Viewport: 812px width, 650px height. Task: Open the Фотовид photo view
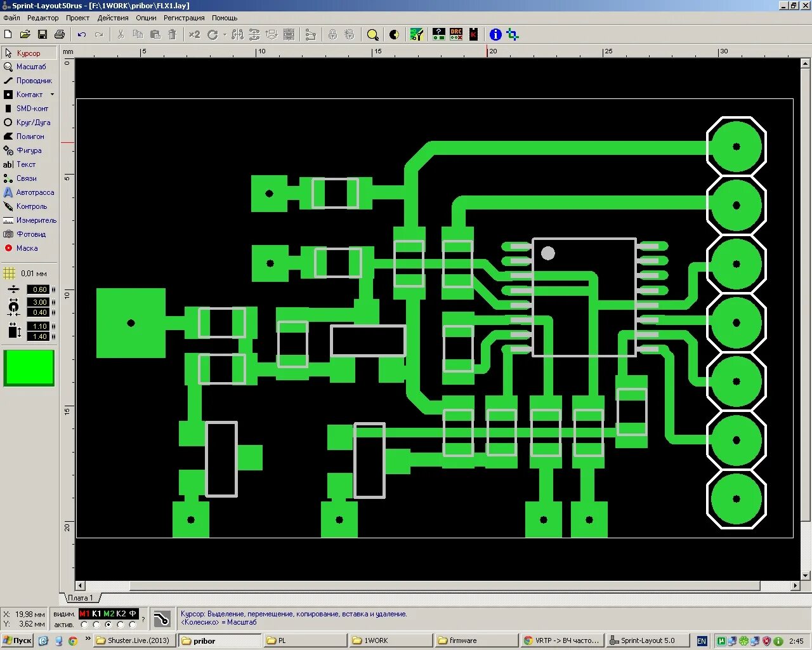29,234
